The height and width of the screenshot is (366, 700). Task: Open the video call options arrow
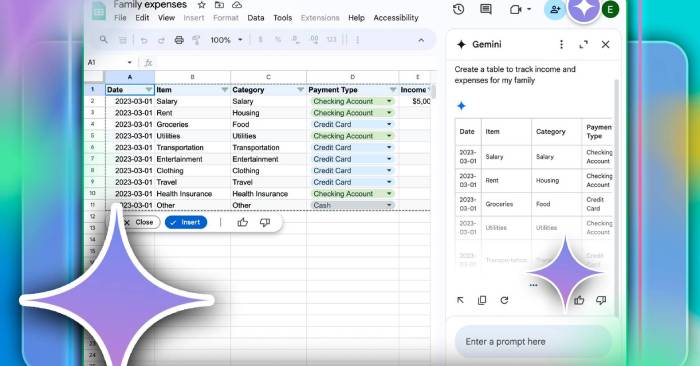(x=529, y=9)
